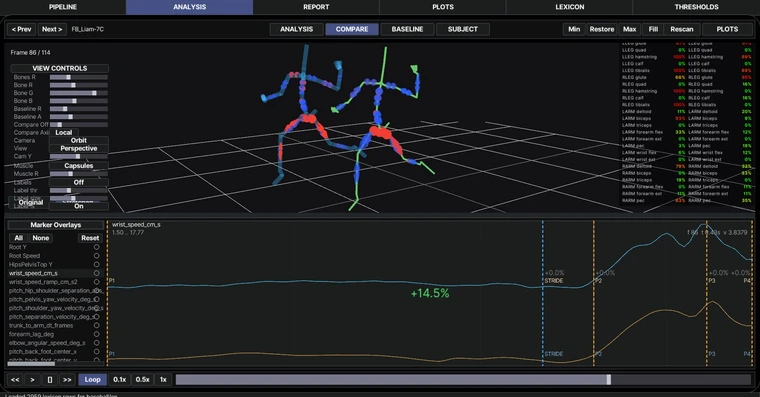Select the BASELINE mode button
Image resolution: width=760 pixels, height=397 pixels.
point(407,29)
